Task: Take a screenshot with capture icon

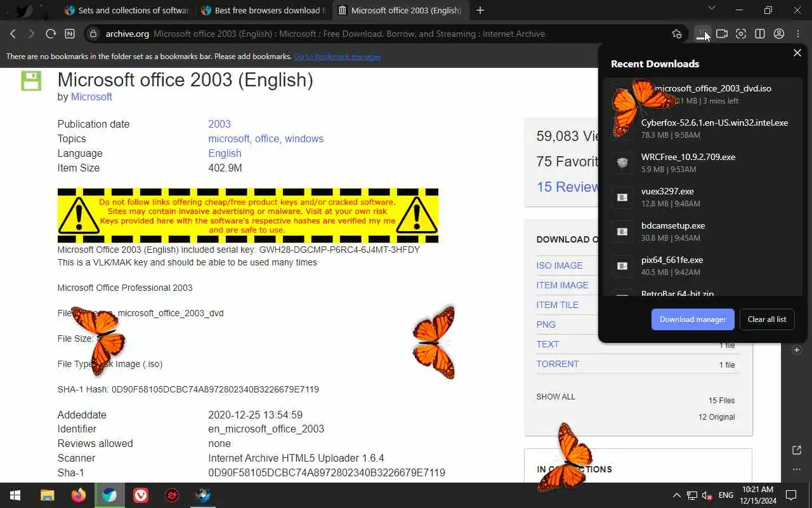Action: tap(741, 34)
